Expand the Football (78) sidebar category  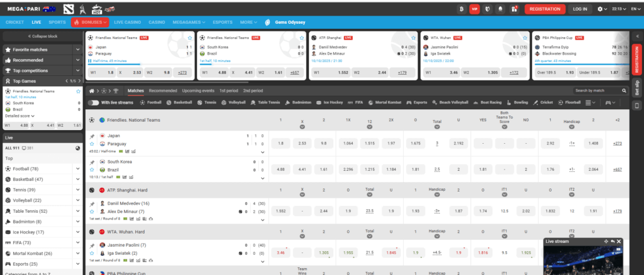[77, 169]
